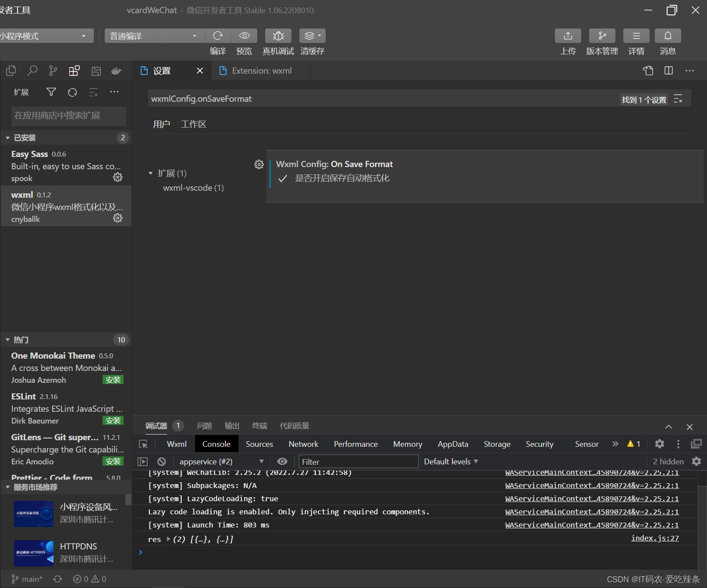Viewport: 707px width, 588px height.
Task: Open settings JSON file icon
Action: (x=648, y=71)
